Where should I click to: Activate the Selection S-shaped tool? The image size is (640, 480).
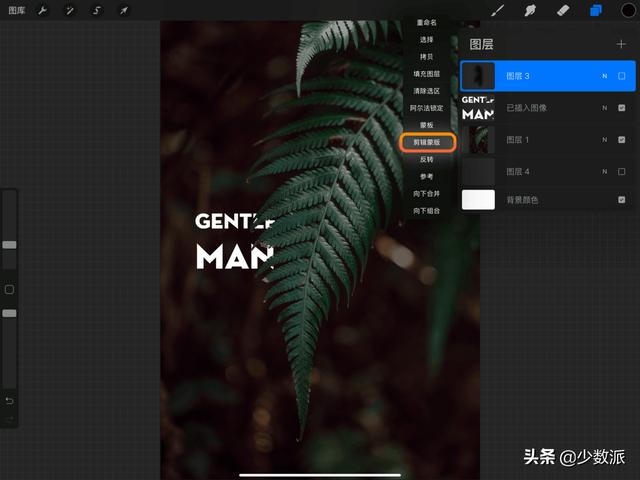[x=97, y=10]
